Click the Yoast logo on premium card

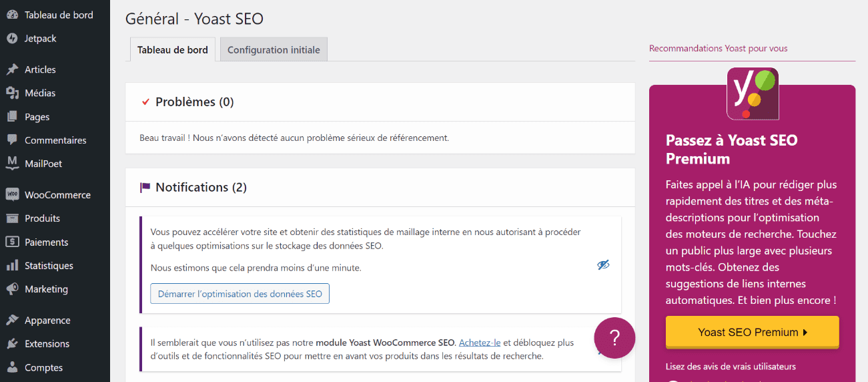pyautogui.click(x=753, y=93)
